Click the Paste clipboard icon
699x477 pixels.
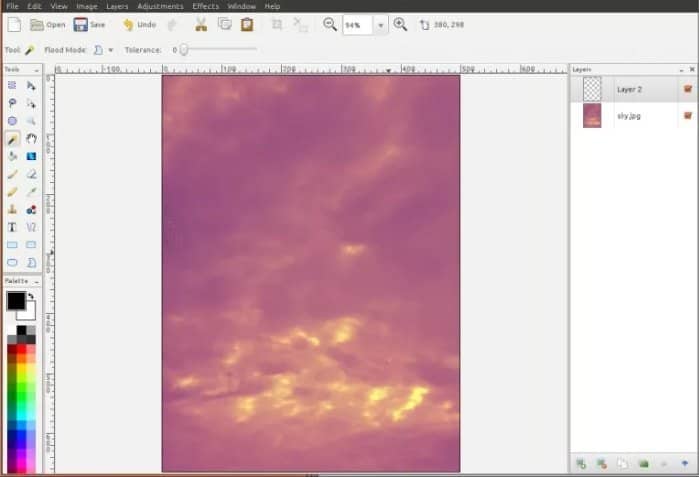click(247, 25)
